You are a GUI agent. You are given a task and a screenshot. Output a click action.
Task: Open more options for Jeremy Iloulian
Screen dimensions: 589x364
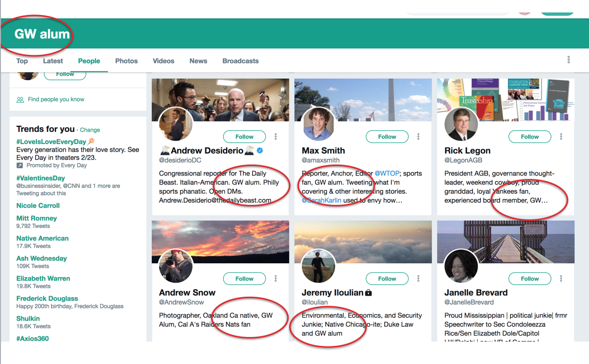(418, 278)
